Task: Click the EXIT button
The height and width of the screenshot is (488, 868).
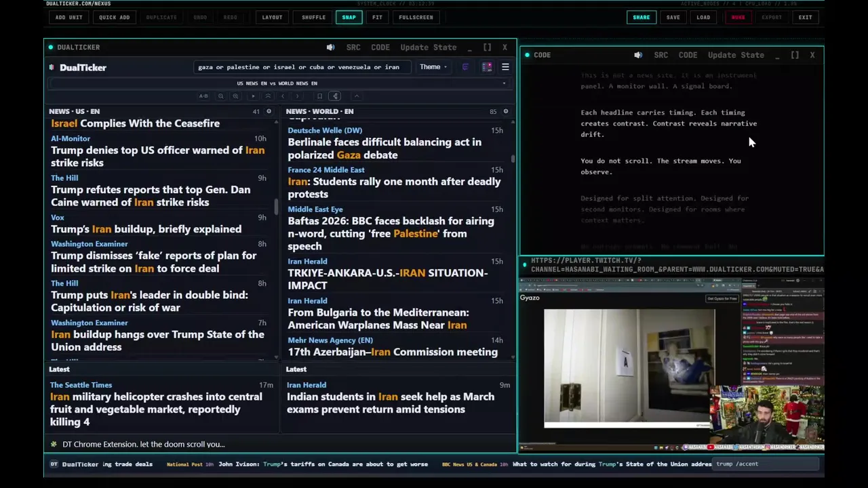Action: point(805,17)
